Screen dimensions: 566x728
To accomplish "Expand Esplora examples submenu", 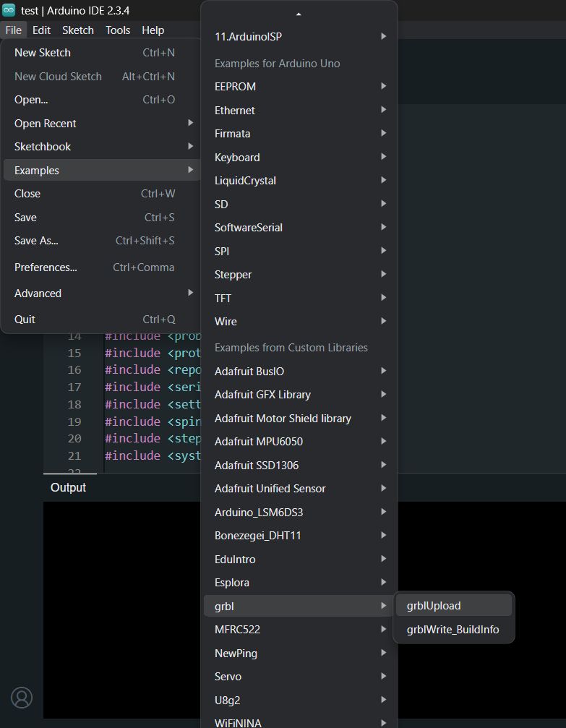I will pyautogui.click(x=299, y=582).
